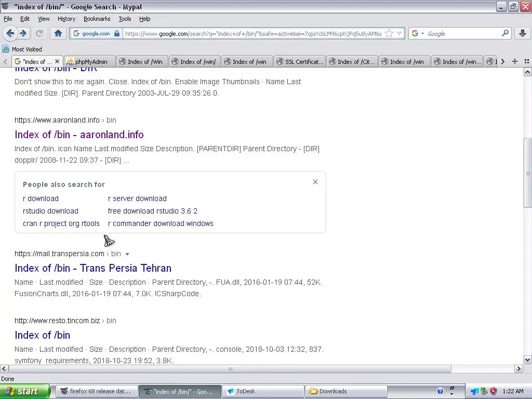Open the list all tabs grid button
This screenshot has width=532, height=399.
point(527,61)
